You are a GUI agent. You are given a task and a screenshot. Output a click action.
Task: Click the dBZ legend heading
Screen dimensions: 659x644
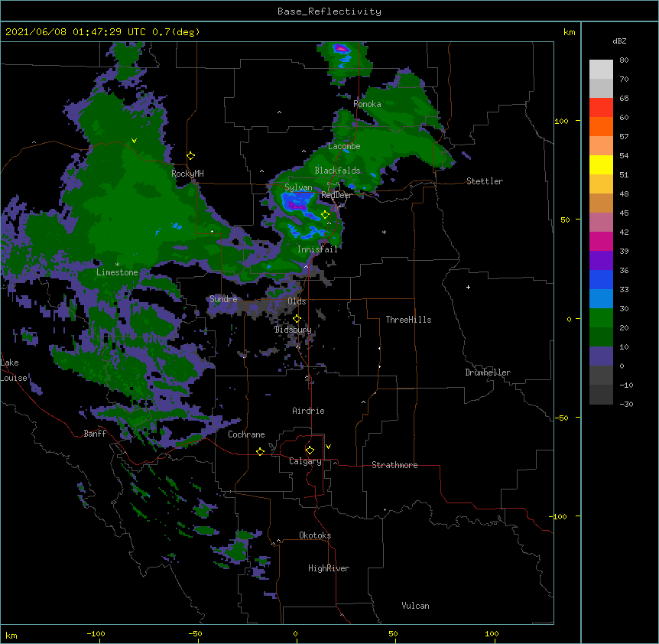click(619, 41)
